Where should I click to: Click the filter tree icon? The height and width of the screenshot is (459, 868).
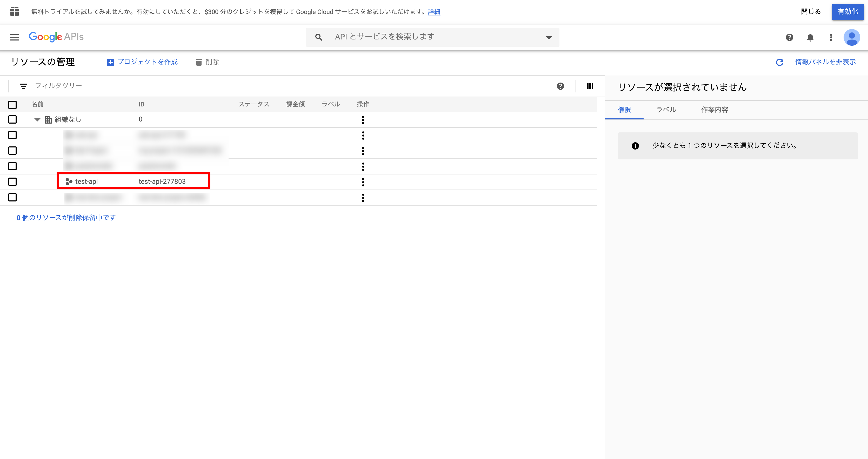click(x=23, y=86)
